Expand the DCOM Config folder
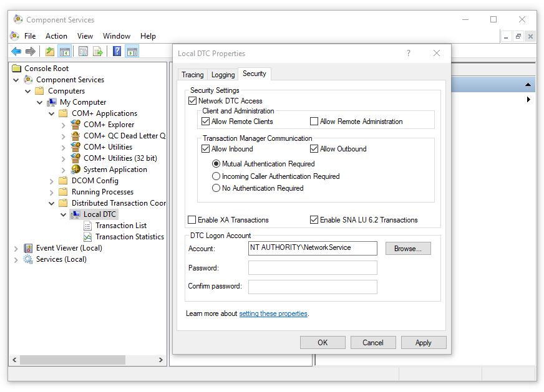Image resolution: width=544 pixels, height=392 pixels. [52, 181]
